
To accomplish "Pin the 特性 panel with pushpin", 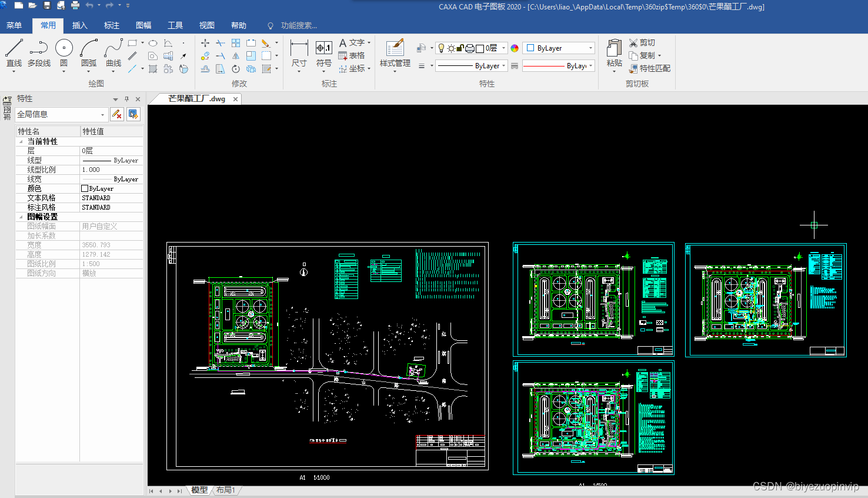I will [126, 99].
